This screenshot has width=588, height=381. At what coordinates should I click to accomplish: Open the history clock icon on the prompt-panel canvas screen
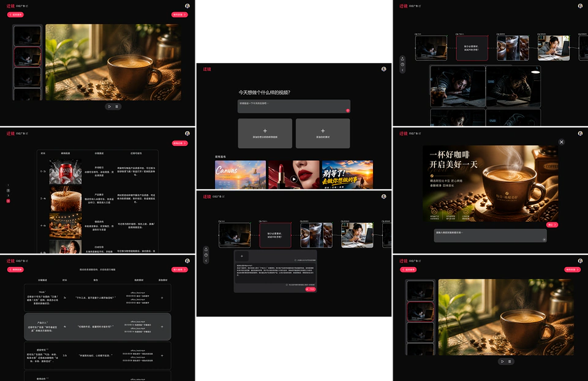[206, 255]
